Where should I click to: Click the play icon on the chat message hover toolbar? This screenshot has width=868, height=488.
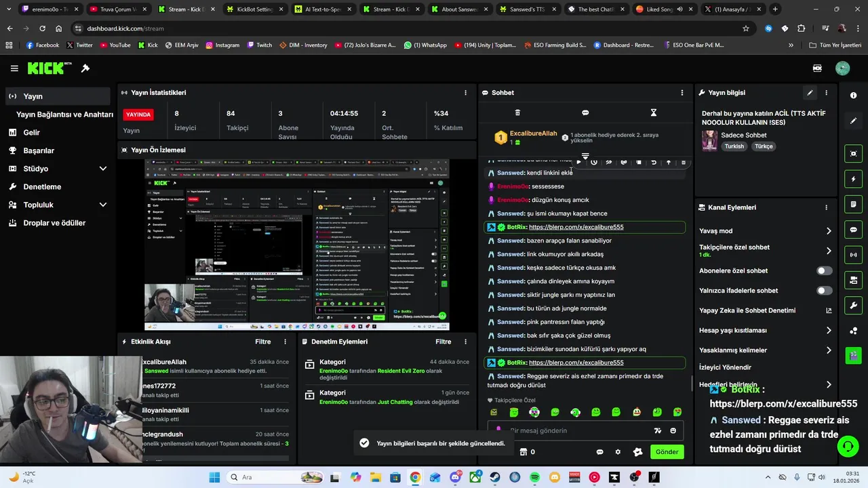coord(578,162)
